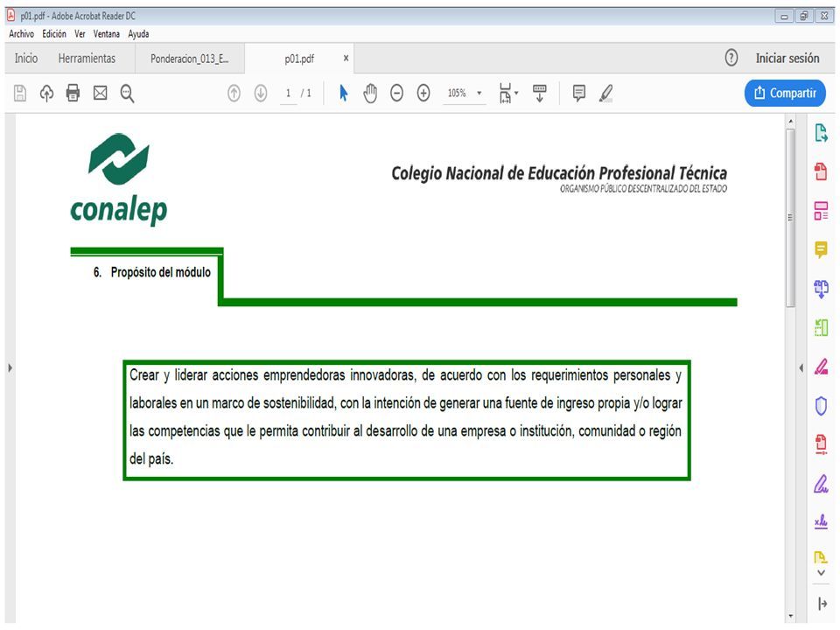The height and width of the screenshot is (630, 840).
Task: Click the heading '6. Propósito del módulo'
Action: click(152, 272)
